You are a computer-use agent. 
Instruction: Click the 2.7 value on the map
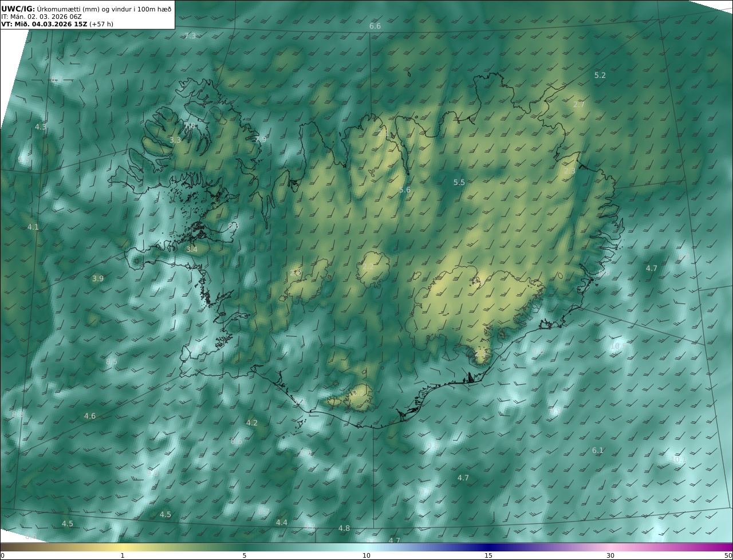coord(579,104)
